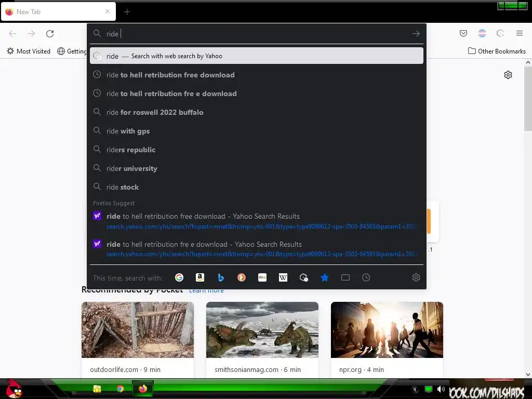Search with Bing icon this time
Image resolution: width=532 pixels, height=399 pixels.
pos(220,277)
